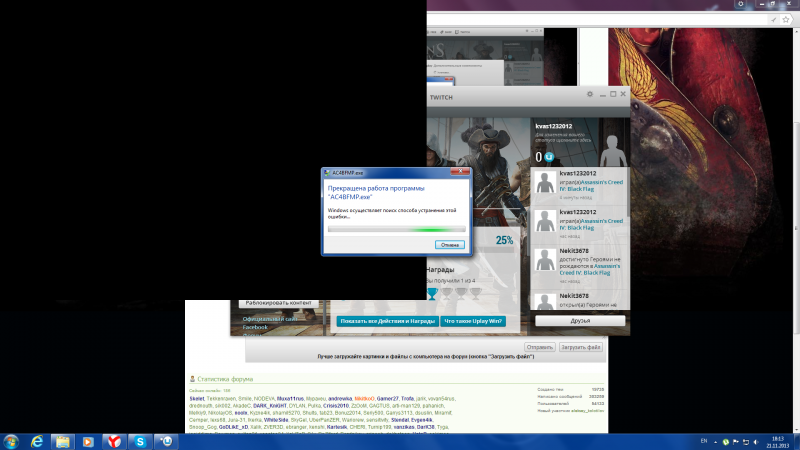Open Assassin's Creed link in Nekit3678's achievement entry
The image size is (800, 450).
click(590, 269)
